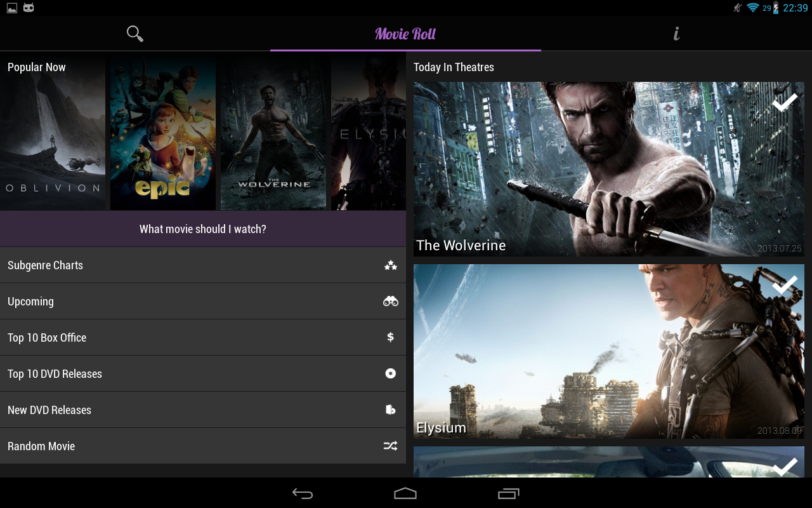Select the Epic movie poster

[x=163, y=133]
